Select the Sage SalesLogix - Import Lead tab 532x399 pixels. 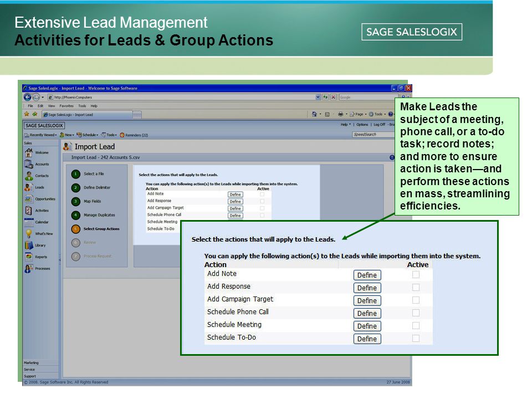[x=86, y=115]
